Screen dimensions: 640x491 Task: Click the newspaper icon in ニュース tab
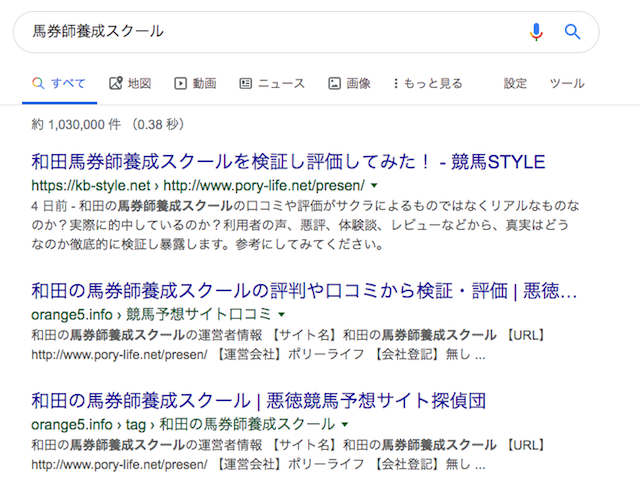coord(245,84)
